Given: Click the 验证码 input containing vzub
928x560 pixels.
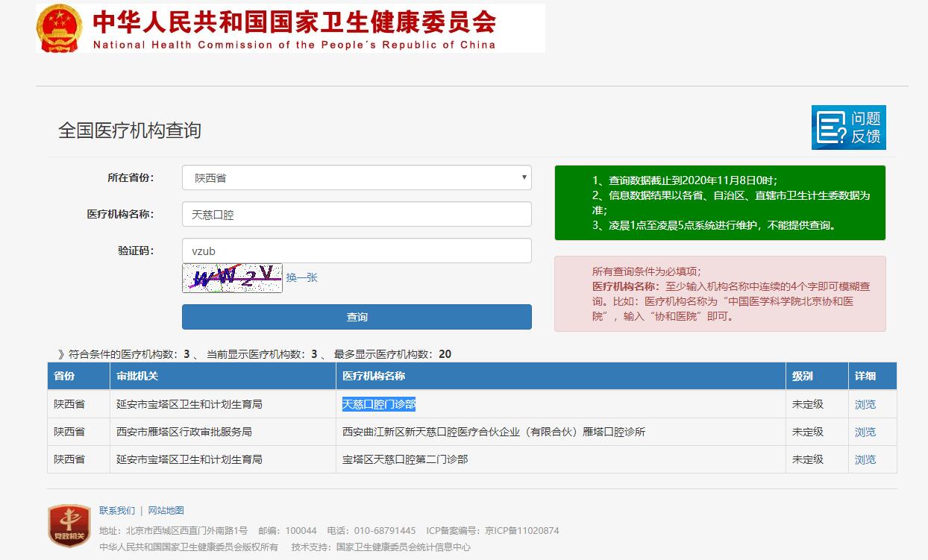Looking at the screenshot, I should pyautogui.click(x=357, y=250).
